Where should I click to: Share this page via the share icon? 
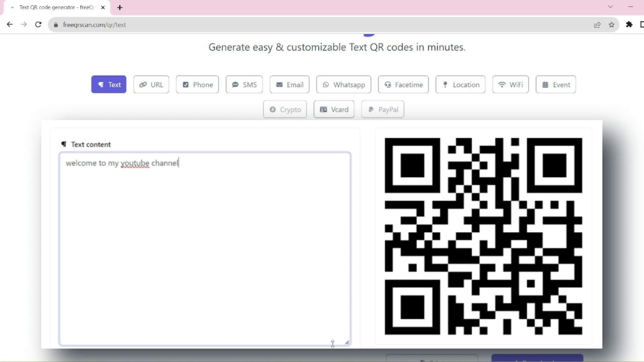click(x=597, y=24)
